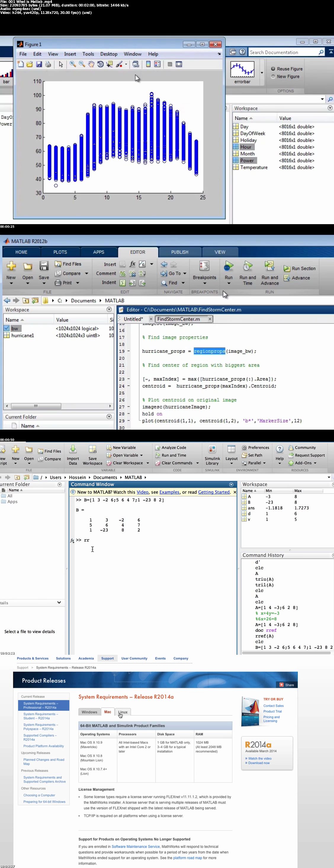334x868 pixels.
Task: Click the Link Plot icon
Action: pos(136,64)
